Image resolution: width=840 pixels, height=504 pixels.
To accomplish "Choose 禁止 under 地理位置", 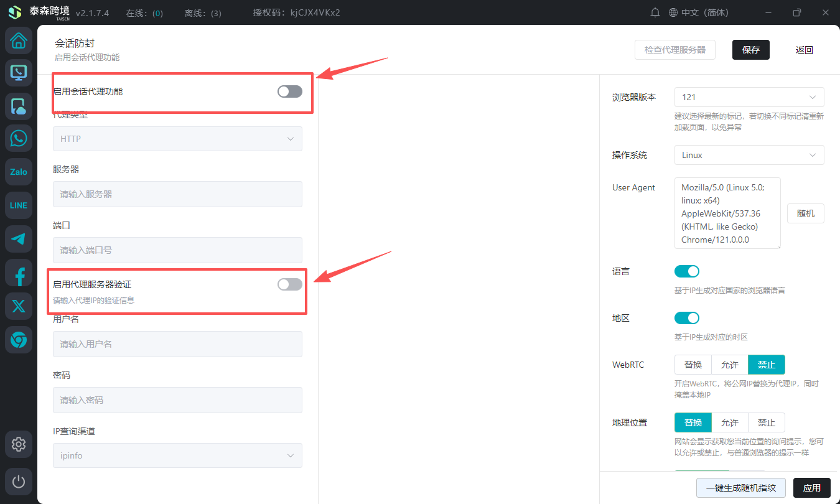I will tap(766, 422).
